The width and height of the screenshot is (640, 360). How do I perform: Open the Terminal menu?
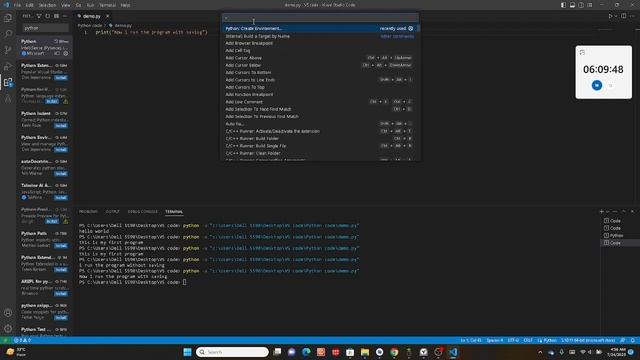pyautogui.click(x=107, y=5)
